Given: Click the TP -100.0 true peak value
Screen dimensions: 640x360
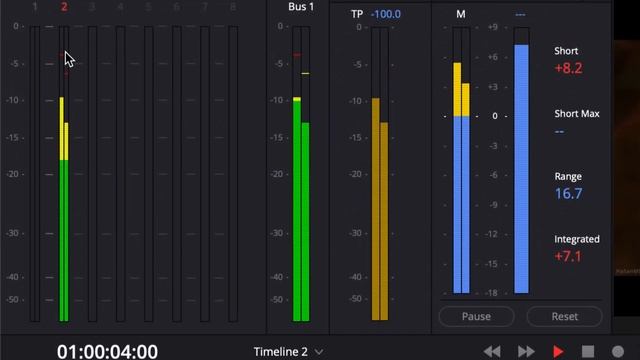Looking at the screenshot, I should point(386,14).
